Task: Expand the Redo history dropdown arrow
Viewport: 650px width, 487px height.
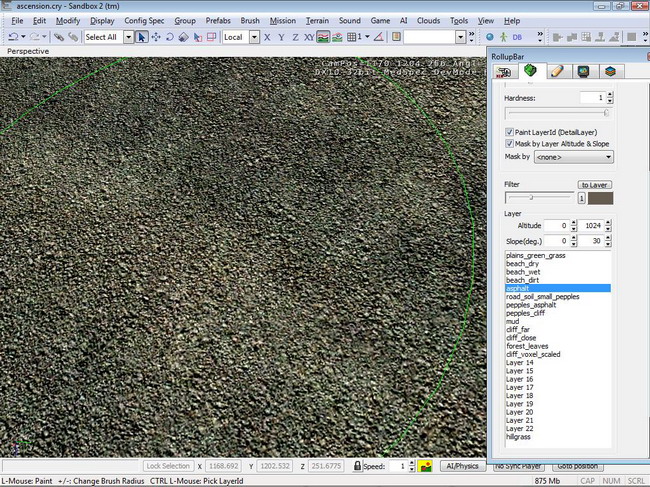Action: pos(44,37)
